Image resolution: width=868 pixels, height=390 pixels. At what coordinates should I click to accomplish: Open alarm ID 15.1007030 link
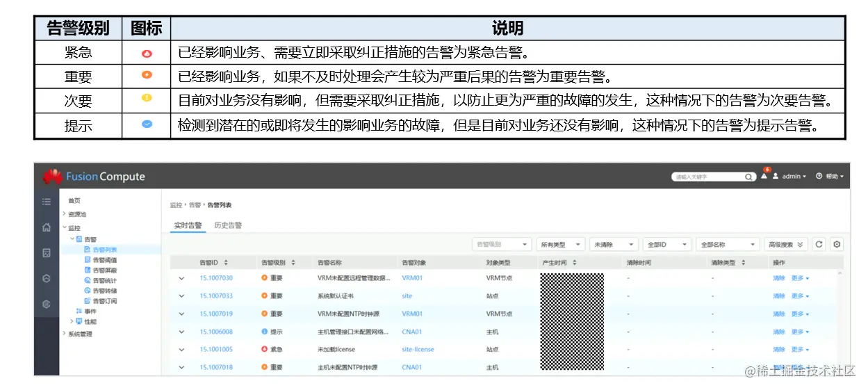[216, 278]
